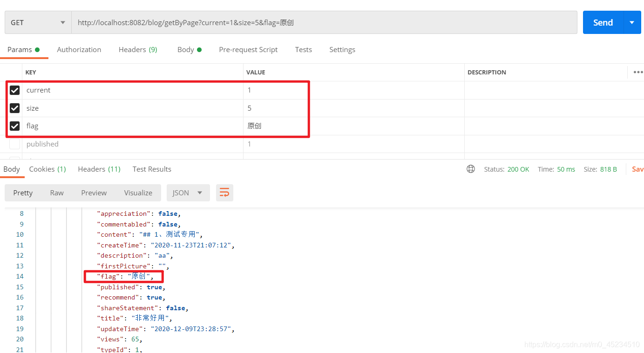Open the Authorization tab

point(79,49)
